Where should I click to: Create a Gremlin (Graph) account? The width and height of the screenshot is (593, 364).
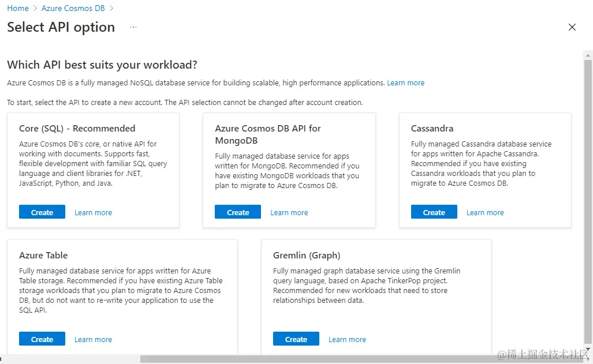[296, 339]
